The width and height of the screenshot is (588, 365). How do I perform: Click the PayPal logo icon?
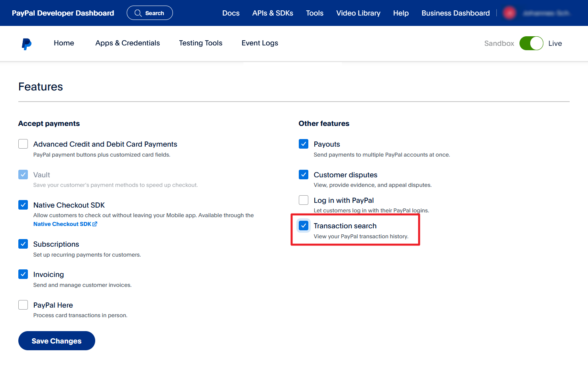(x=26, y=43)
